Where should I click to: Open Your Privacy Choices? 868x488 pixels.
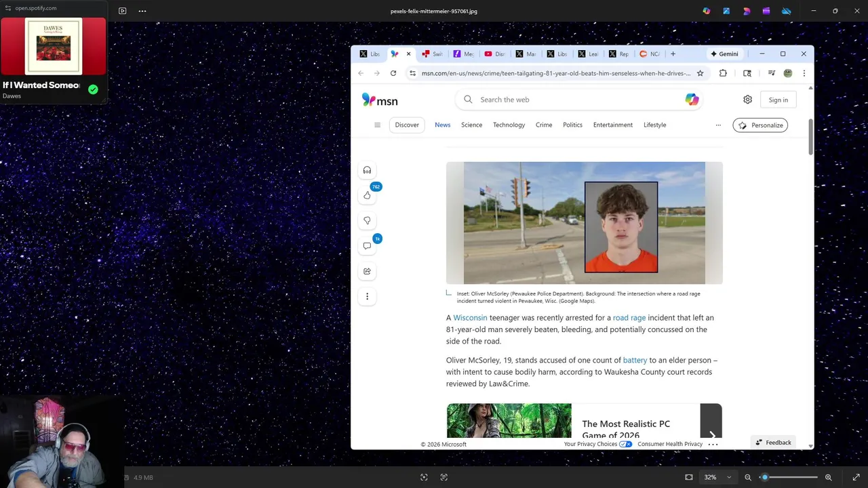pyautogui.click(x=597, y=444)
